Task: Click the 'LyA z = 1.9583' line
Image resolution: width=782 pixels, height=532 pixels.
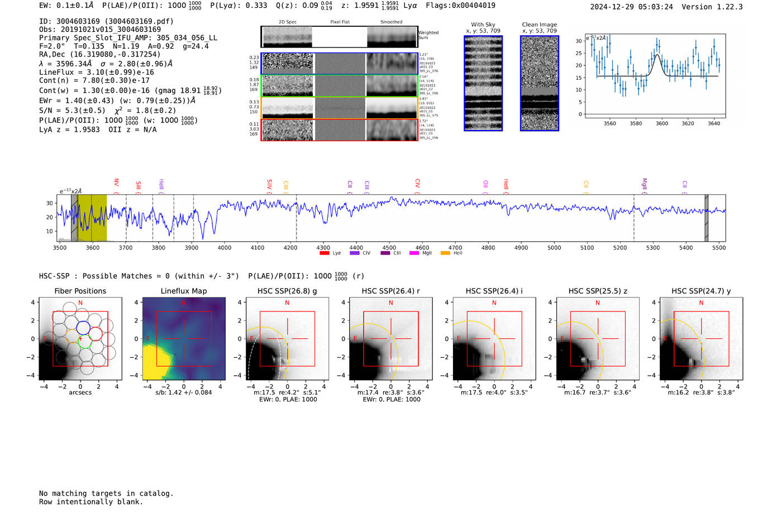Action: pos(69,130)
